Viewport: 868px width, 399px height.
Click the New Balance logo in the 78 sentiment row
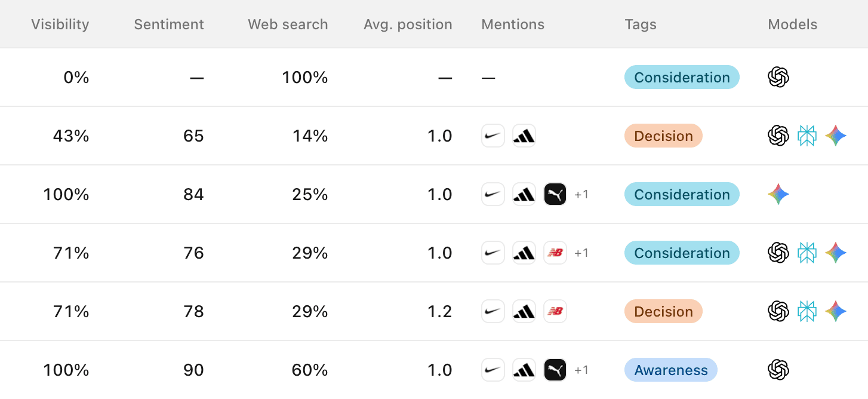tap(555, 311)
